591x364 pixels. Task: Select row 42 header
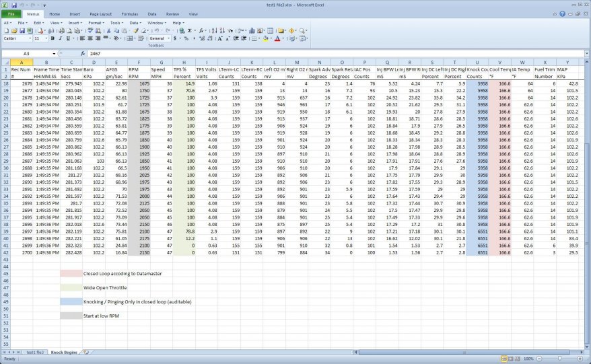(5, 252)
